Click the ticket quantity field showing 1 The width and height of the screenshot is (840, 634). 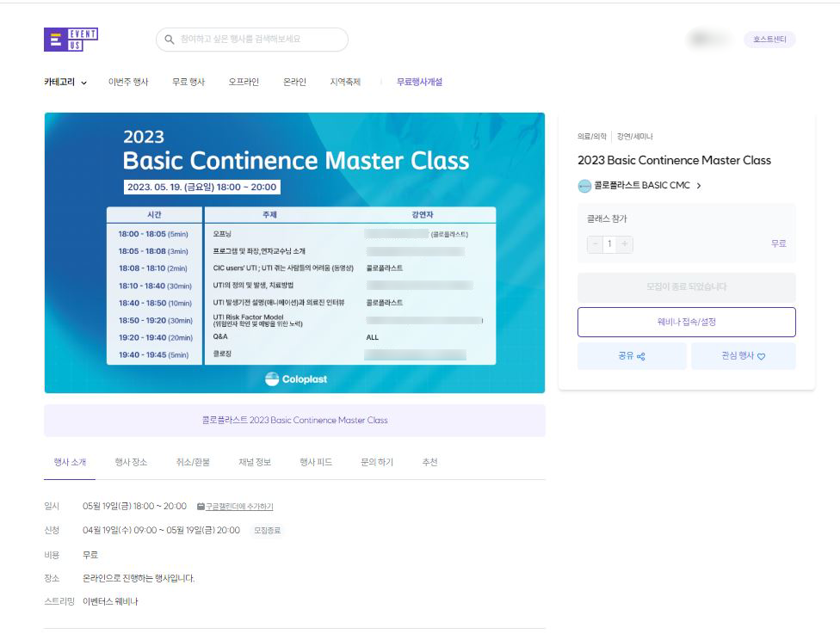tap(609, 244)
